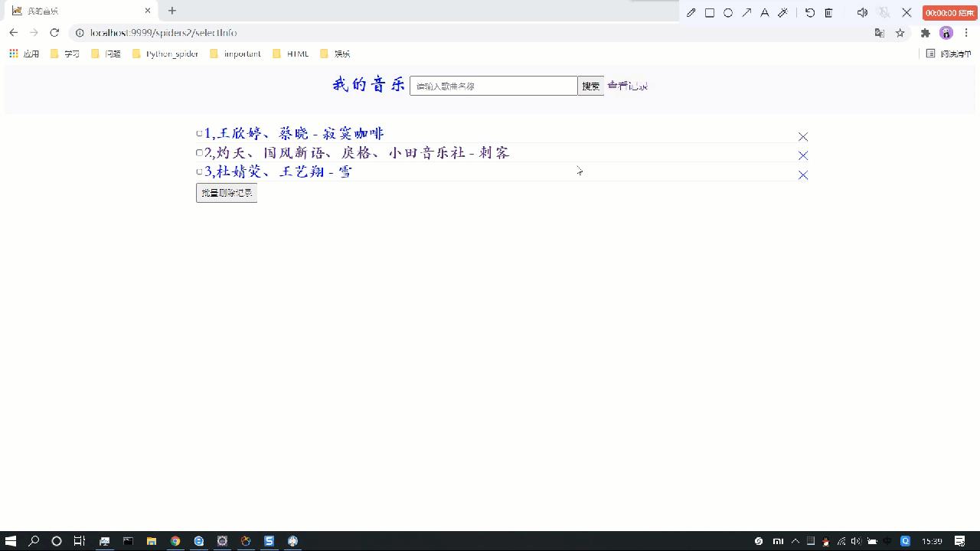Delete record 1 with its X icon

803,136
